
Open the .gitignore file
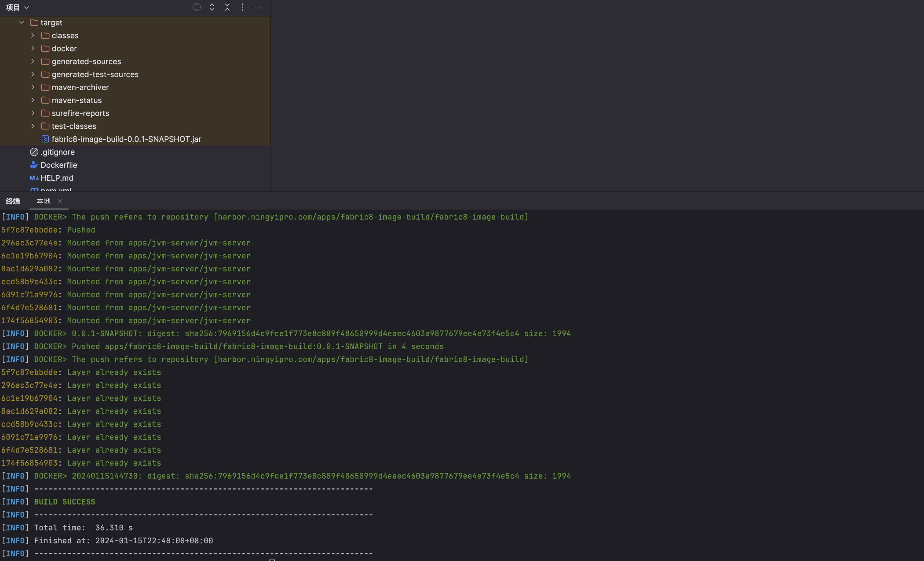[x=57, y=152]
